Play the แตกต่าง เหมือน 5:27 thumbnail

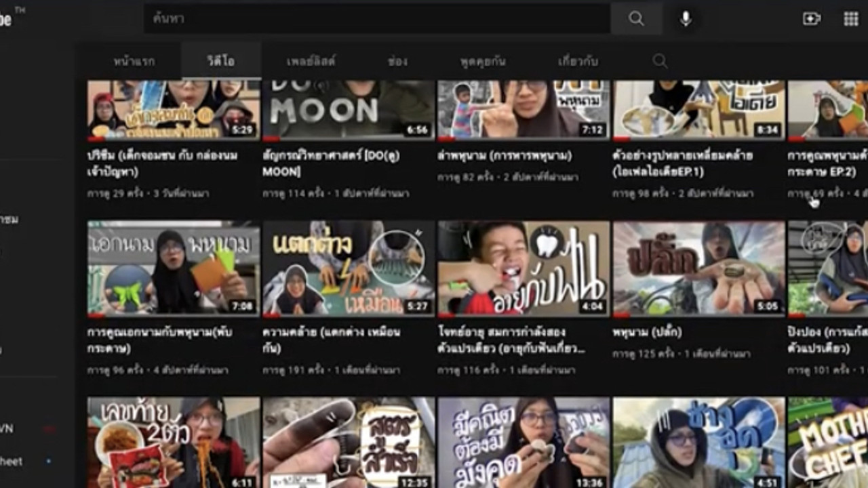pyautogui.click(x=349, y=268)
